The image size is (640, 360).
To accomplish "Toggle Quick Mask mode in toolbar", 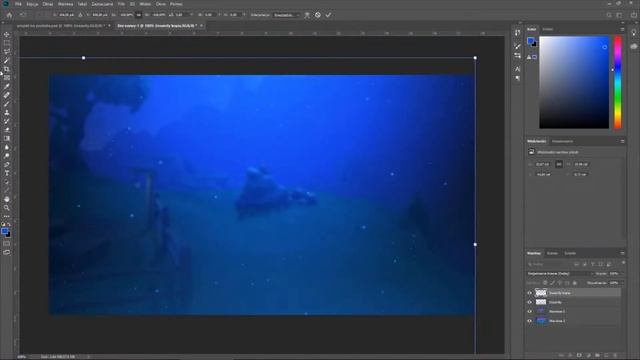I will (x=7, y=244).
